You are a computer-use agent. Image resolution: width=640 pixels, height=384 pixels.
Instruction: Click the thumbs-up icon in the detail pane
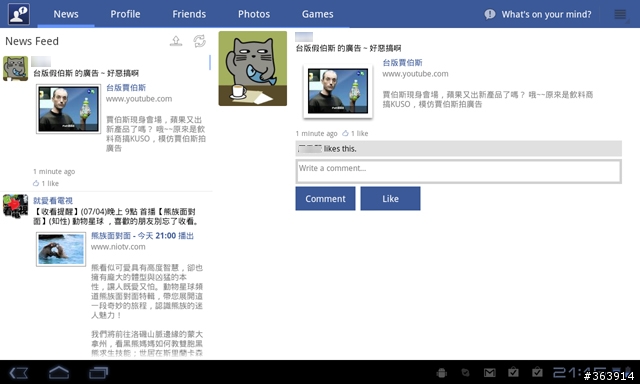click(x=345, y=133)
